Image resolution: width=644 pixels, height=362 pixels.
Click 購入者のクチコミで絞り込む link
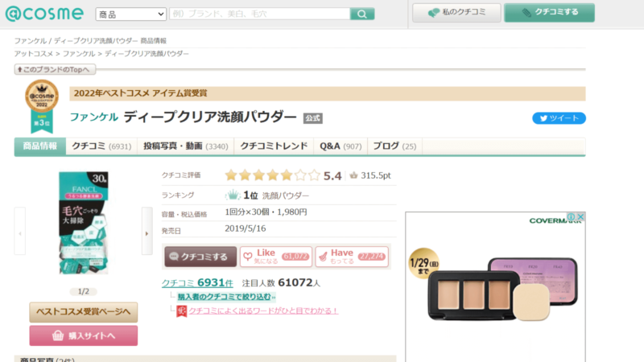pyautogui.click(x=226, y=297)
